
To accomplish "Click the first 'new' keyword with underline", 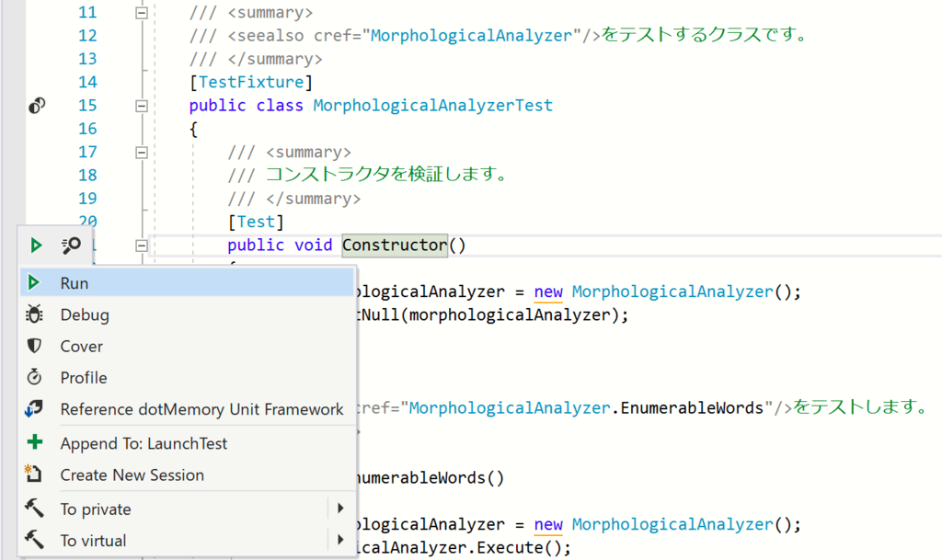I will click(x=548, y=291).
